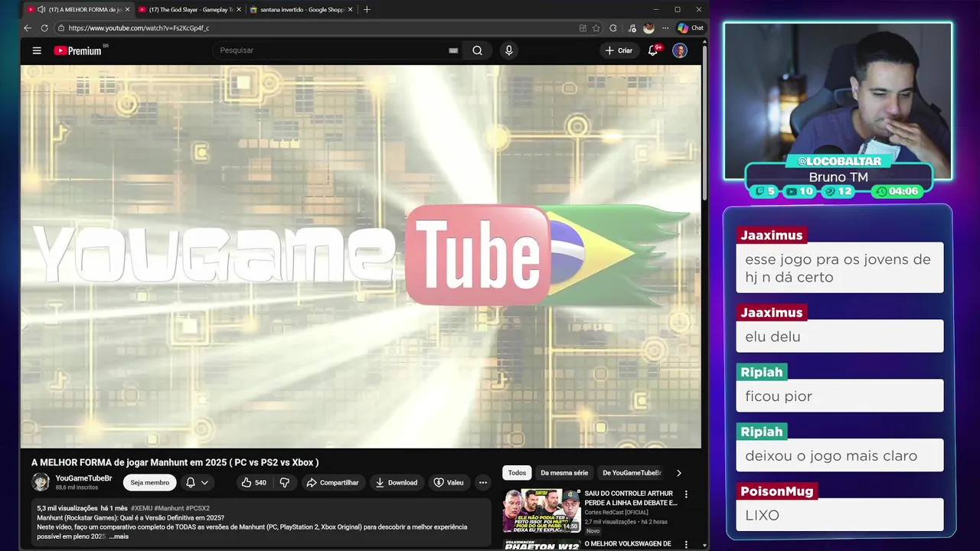Open the on-screen keyboard icon in search
The height and width of the screenshot is (551, 980).
pos(453,51)
